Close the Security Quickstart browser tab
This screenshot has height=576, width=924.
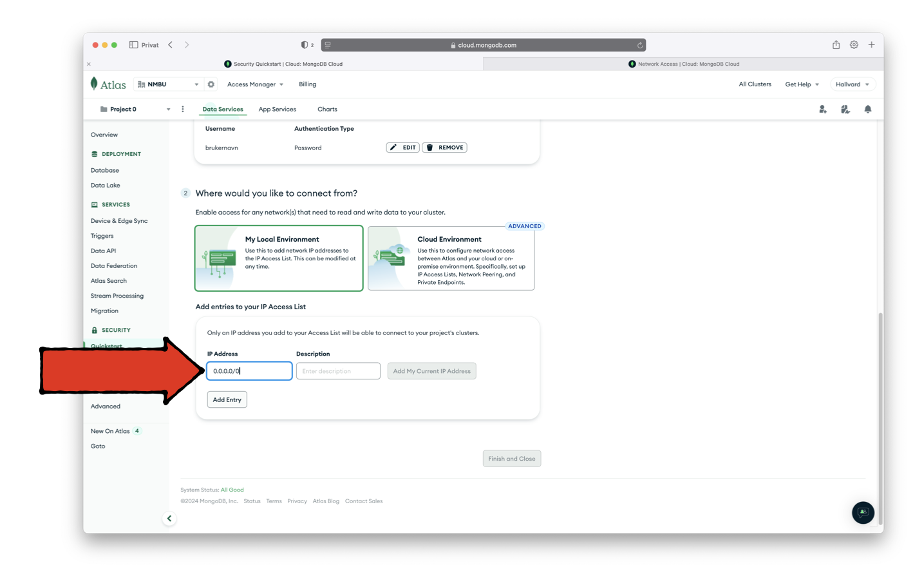point(89,64)
